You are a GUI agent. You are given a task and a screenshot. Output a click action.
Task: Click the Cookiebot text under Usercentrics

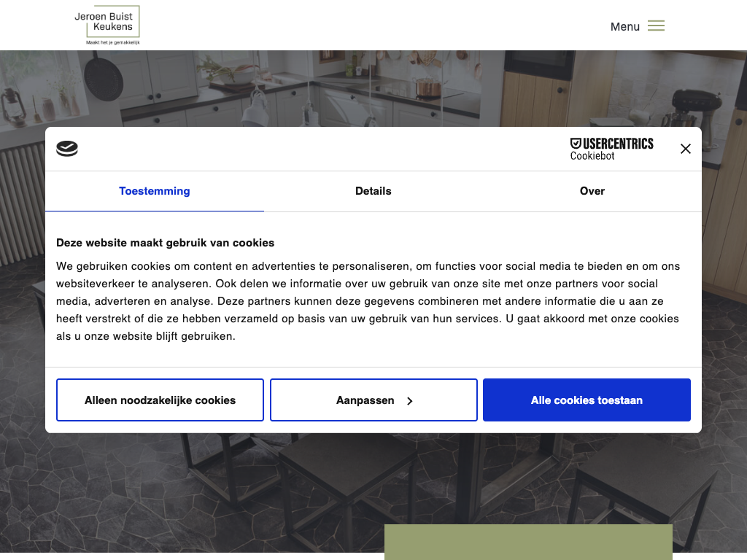point(592,156)
